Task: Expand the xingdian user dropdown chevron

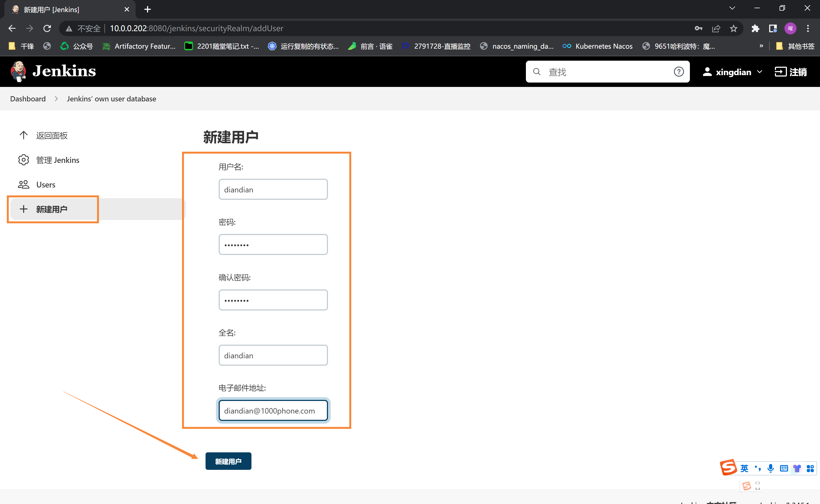Action: pyautogui.click(x=760, y=72)
